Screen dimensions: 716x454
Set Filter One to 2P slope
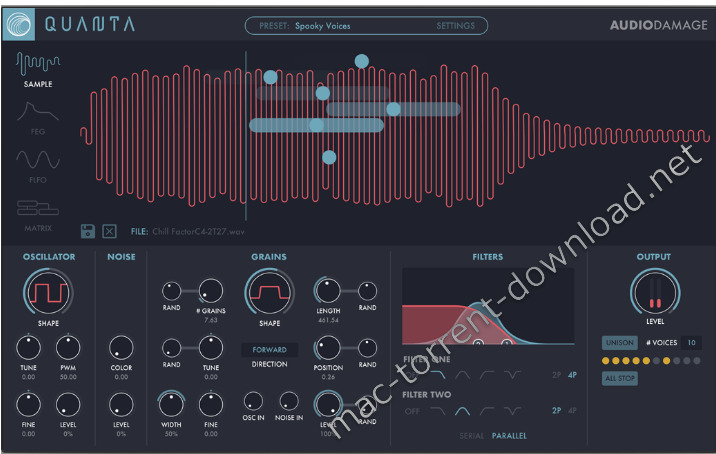556,375
